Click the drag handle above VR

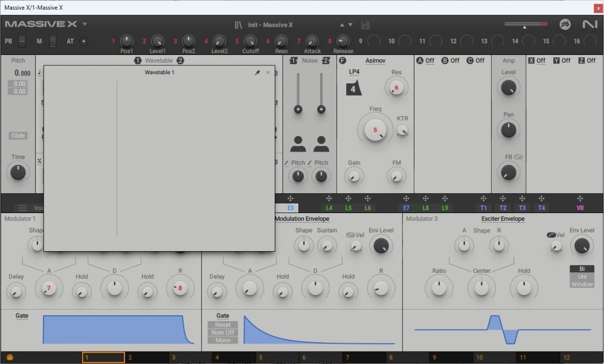580,199
